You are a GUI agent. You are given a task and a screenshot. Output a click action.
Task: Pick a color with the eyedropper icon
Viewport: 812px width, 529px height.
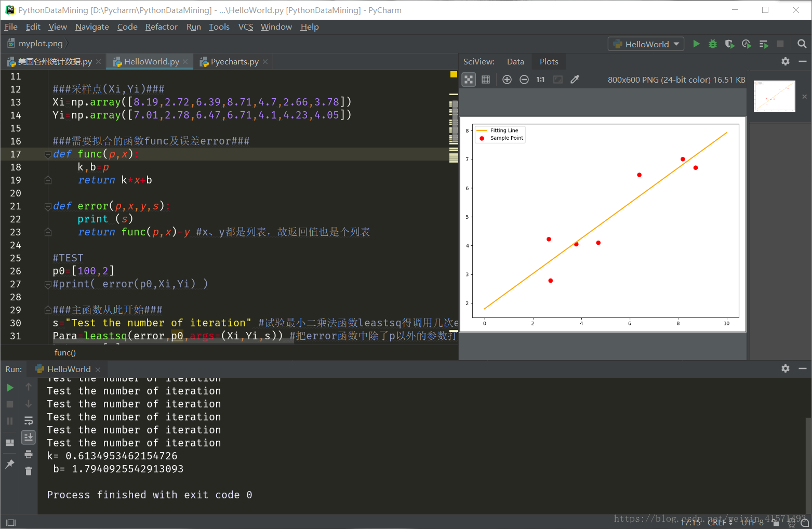click(575, 79)
